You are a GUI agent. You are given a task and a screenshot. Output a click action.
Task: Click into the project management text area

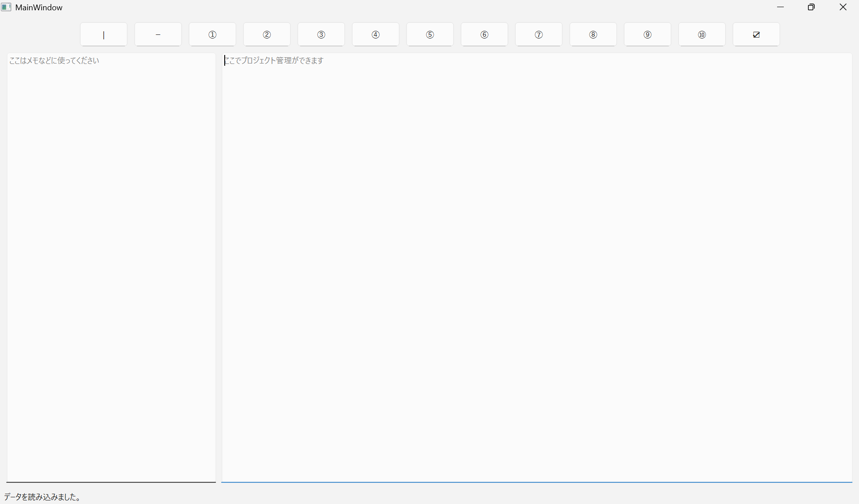click(536, 267)
